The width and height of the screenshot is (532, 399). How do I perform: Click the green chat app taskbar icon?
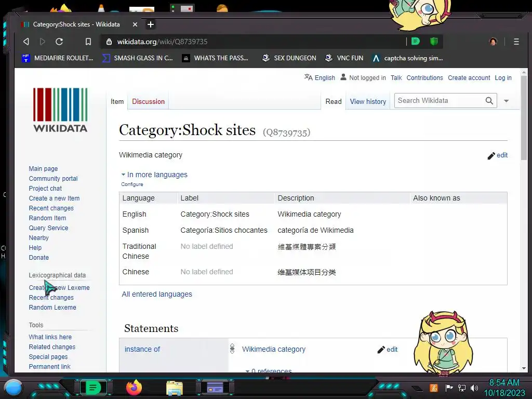(94, 388)
